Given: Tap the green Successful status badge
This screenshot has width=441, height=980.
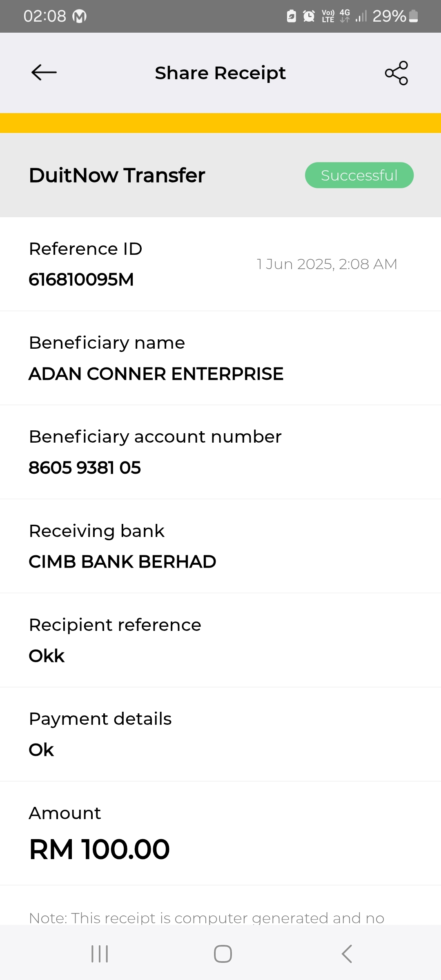Looking at the screenshot, I should pos(359,175).
